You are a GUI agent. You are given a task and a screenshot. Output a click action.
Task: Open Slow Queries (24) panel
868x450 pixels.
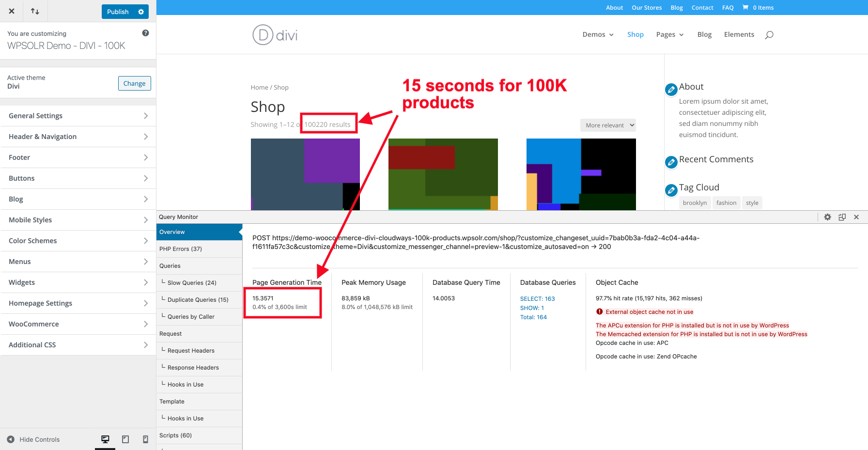199,283
